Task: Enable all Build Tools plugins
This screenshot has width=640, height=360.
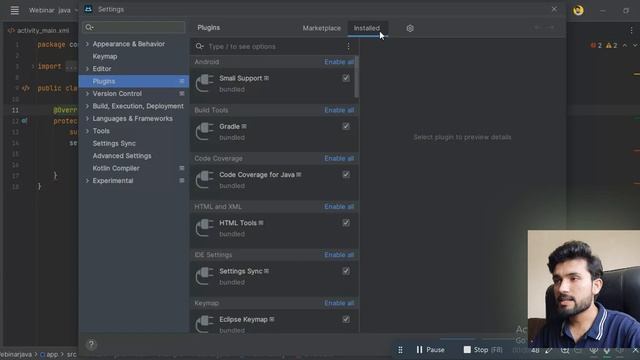Action: pos(339,110)
